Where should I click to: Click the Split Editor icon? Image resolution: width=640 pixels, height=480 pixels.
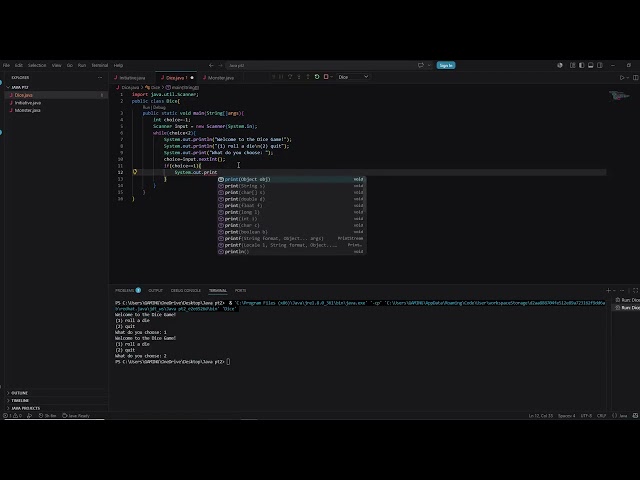(636, 78)
